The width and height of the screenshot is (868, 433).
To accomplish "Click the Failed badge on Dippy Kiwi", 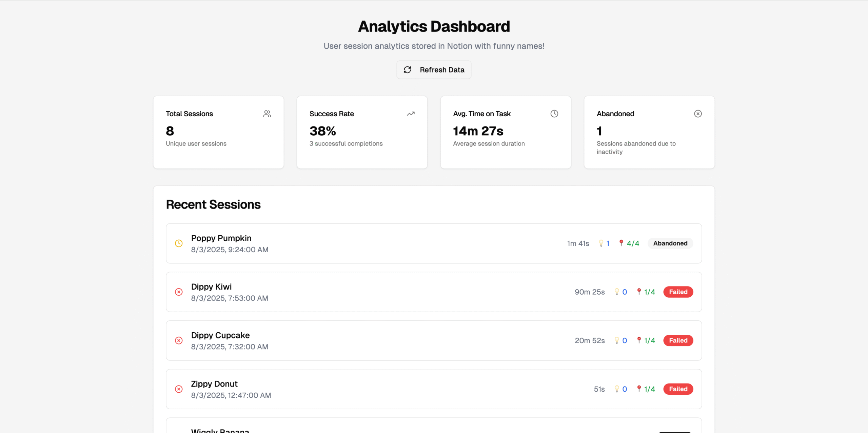I will click(x=678, y=292).
